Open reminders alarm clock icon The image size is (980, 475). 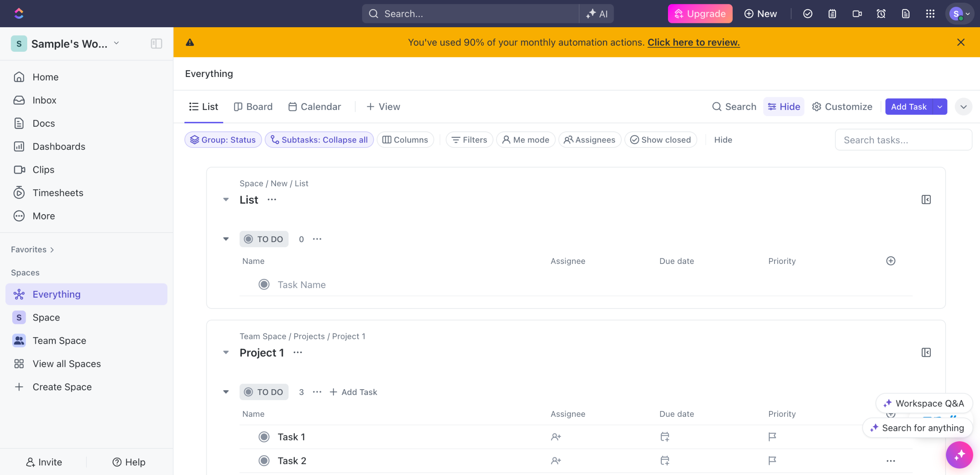tap(881, 14)
